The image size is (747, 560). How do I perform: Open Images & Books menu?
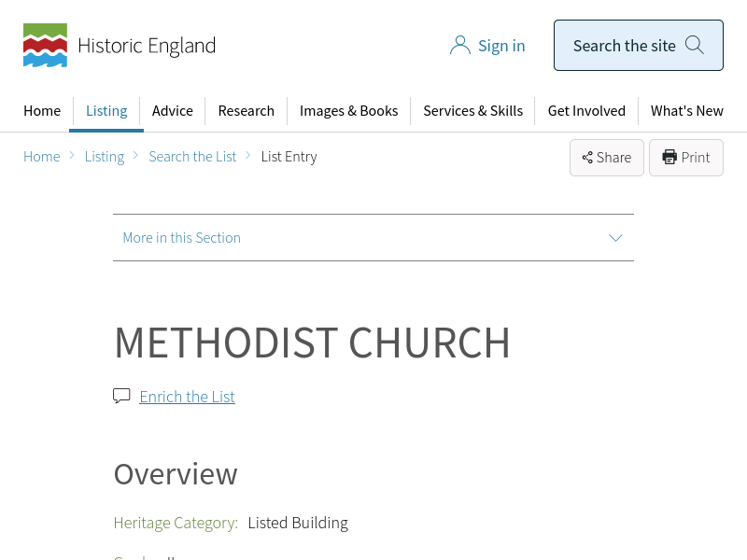[x=348, y=110]
